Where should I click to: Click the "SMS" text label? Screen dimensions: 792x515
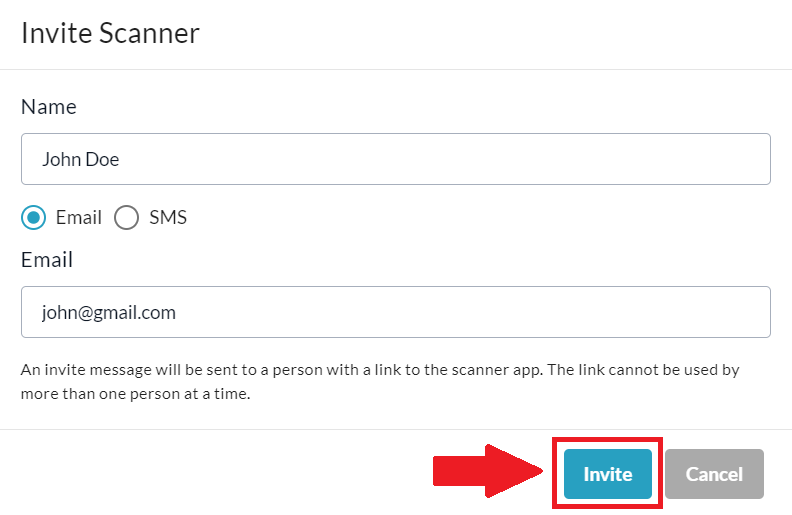(168, 217)
